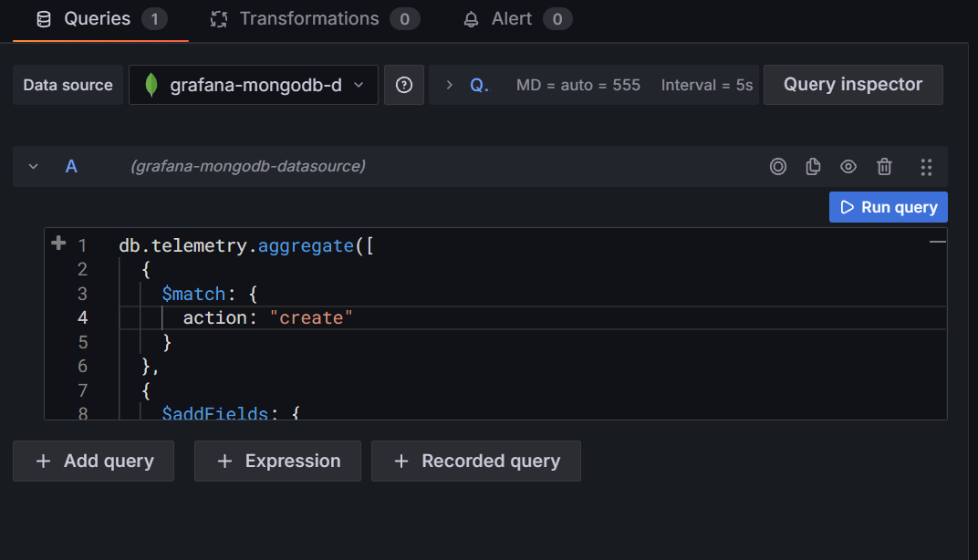Click the query A circular options icon
The height and width of the screenshot is (560, 978).
pos(778,167)
